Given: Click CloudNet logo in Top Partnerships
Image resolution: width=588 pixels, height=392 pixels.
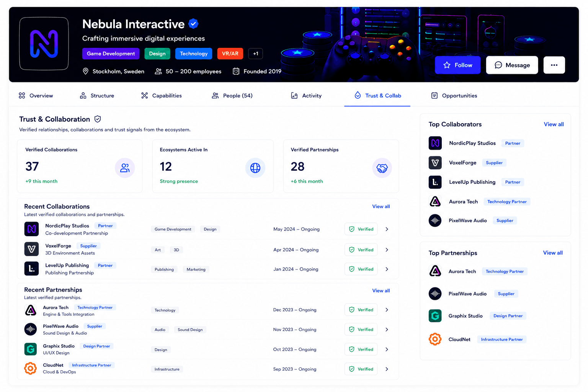Looking at the screenshot, I should pos(435,339).
